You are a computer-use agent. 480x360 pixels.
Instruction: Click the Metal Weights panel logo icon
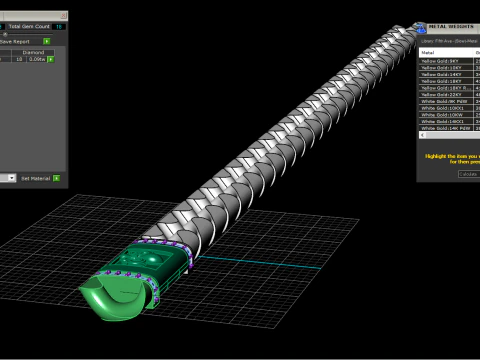421,28
